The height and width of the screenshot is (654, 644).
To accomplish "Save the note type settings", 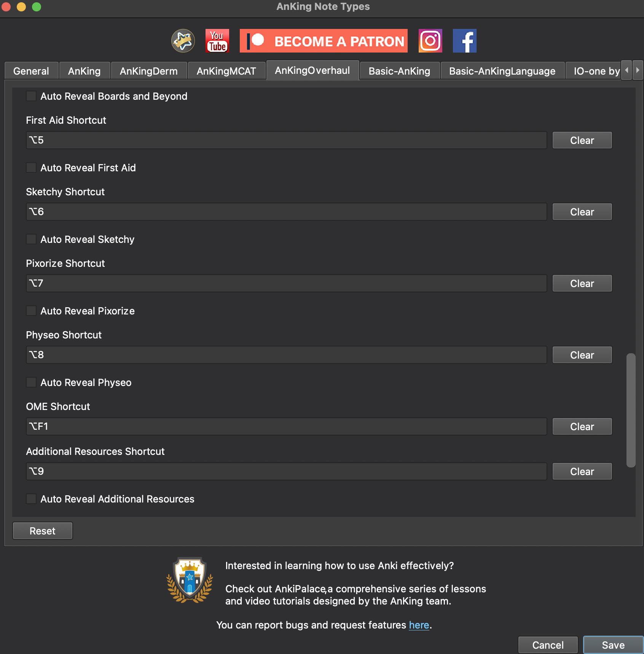I will click(x=613, y=645).
